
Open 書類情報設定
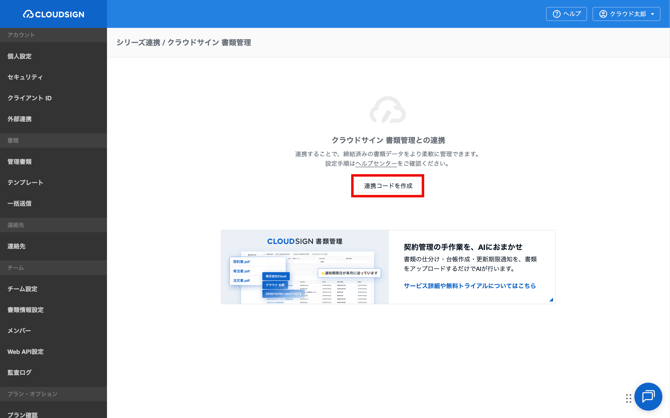click(x=25, y=310)
